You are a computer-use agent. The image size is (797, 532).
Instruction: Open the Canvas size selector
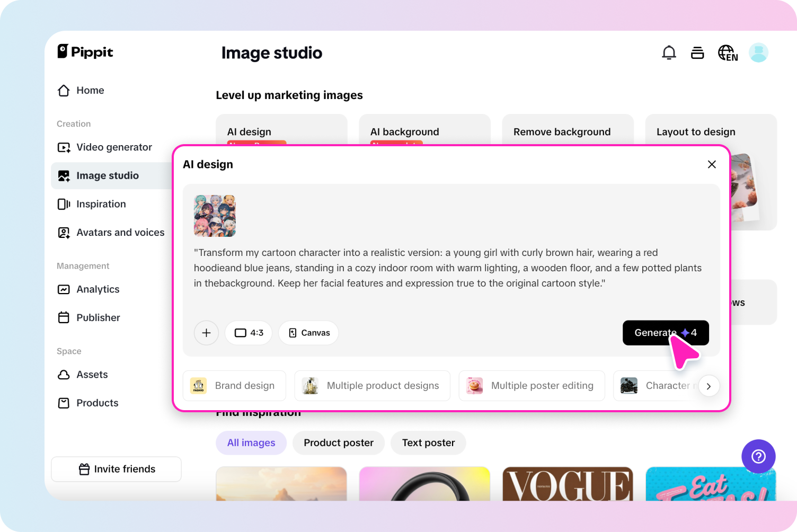[x=308, y=333]
